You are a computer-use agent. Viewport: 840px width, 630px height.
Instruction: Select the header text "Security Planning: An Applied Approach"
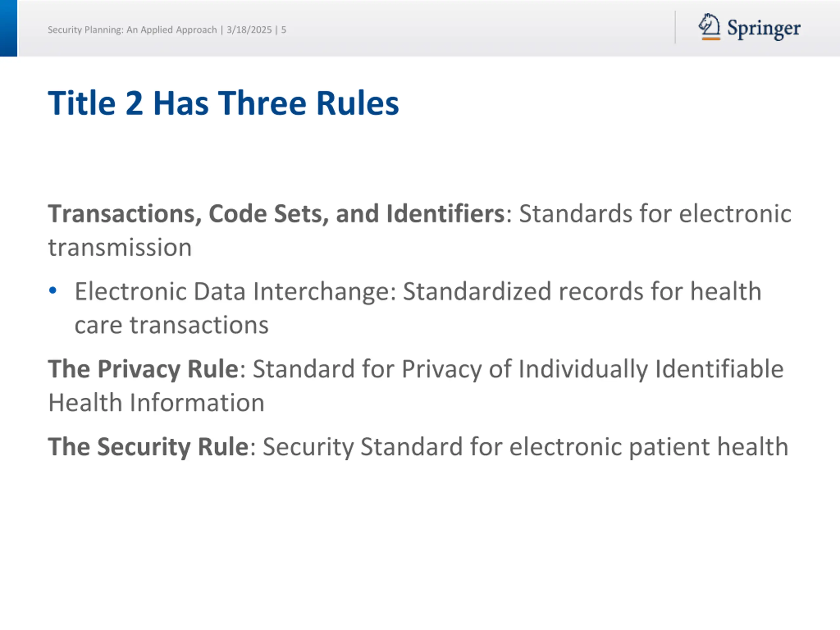(x=132, y=30)
